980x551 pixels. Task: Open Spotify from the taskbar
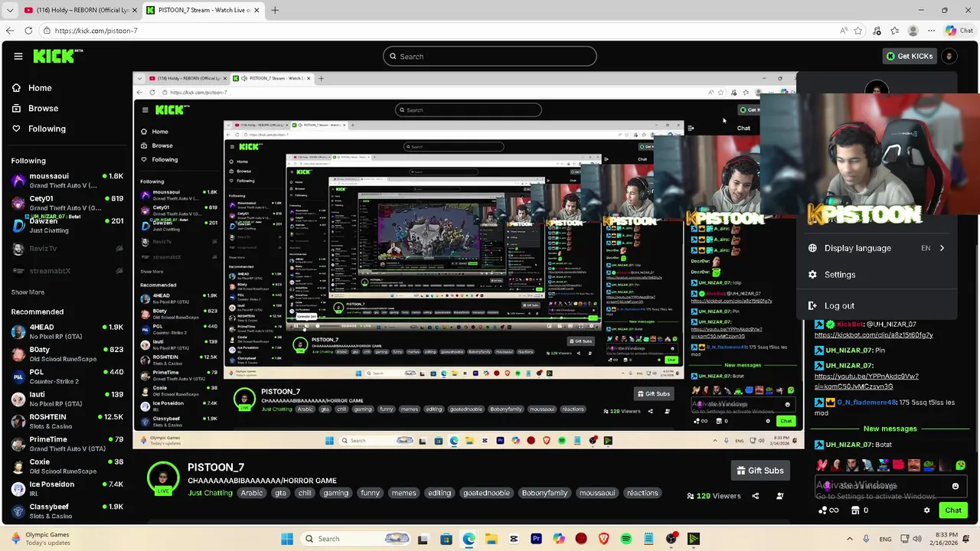626,539
